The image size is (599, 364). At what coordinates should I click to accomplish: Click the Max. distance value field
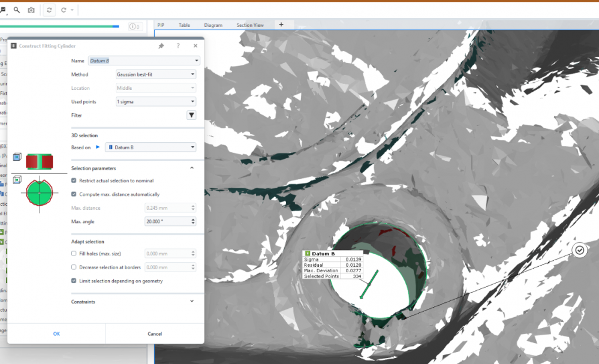(x=167, y=207)
